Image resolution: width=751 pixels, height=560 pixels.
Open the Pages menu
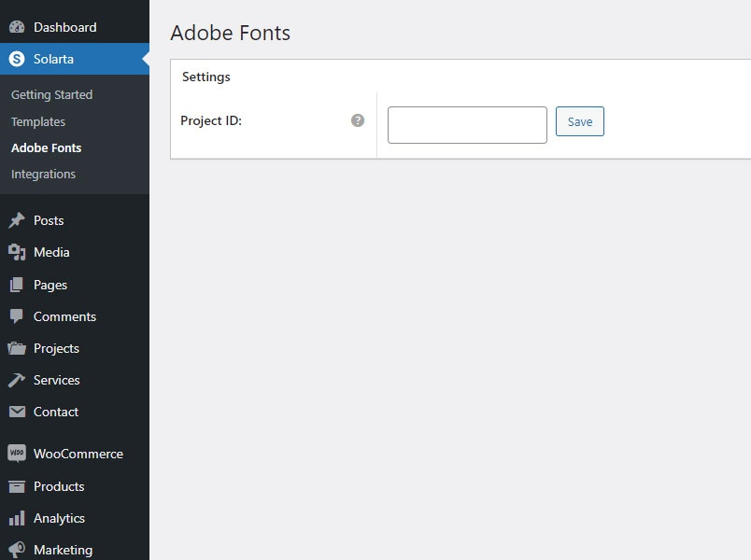tap(75, 285)
